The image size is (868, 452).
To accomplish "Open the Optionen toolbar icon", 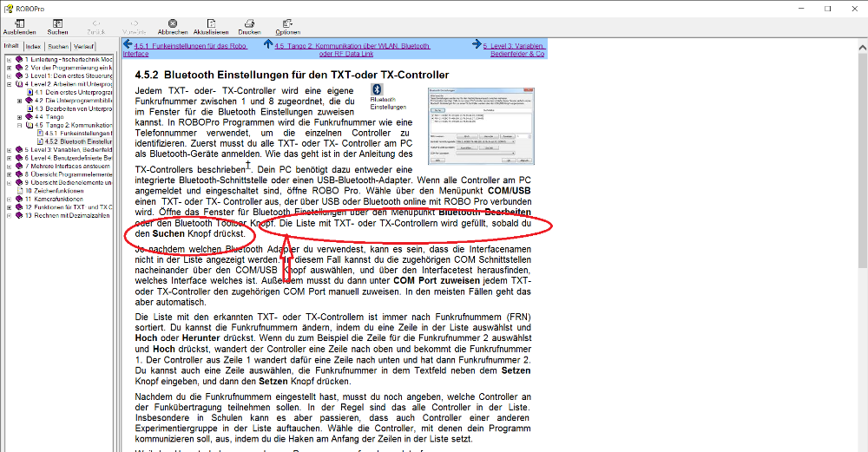I will [x=287, y=23].
